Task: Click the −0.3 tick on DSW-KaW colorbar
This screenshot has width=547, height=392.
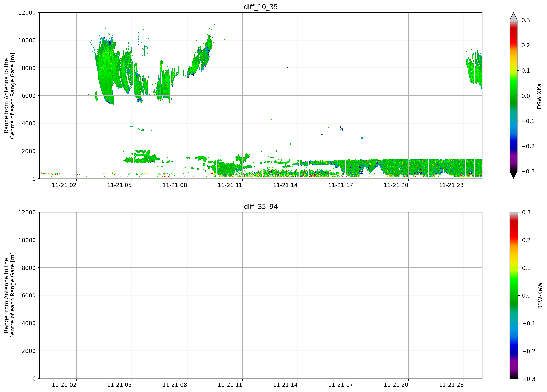Action: tap(529, 379)
